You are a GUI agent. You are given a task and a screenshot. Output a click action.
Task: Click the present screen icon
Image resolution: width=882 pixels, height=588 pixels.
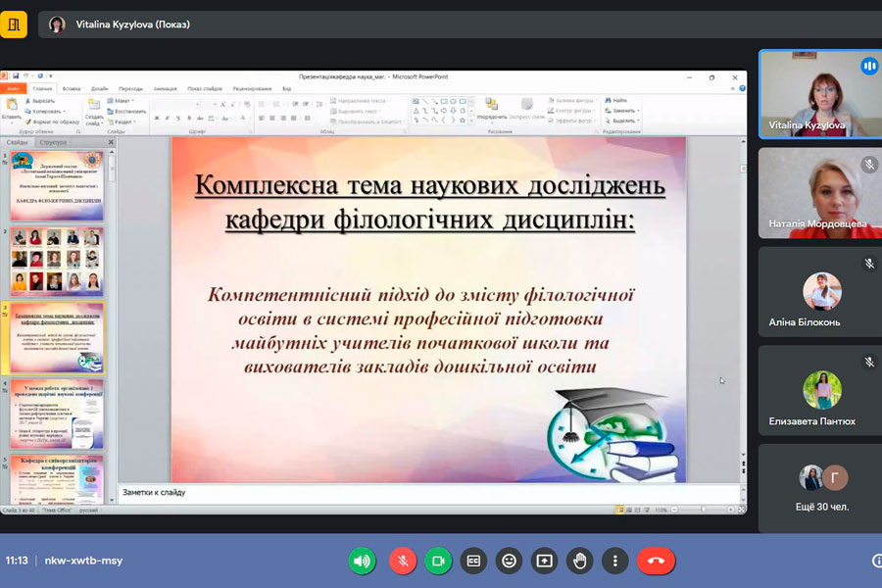tap(544, 561)
